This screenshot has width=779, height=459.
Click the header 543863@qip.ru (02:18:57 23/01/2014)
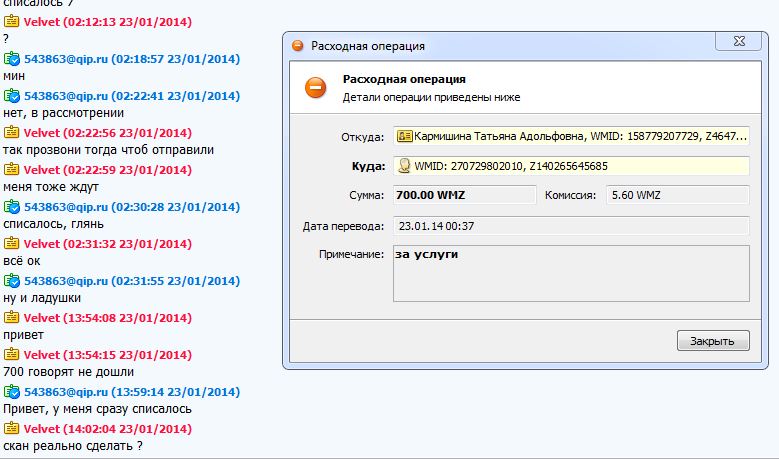(132, 59)
